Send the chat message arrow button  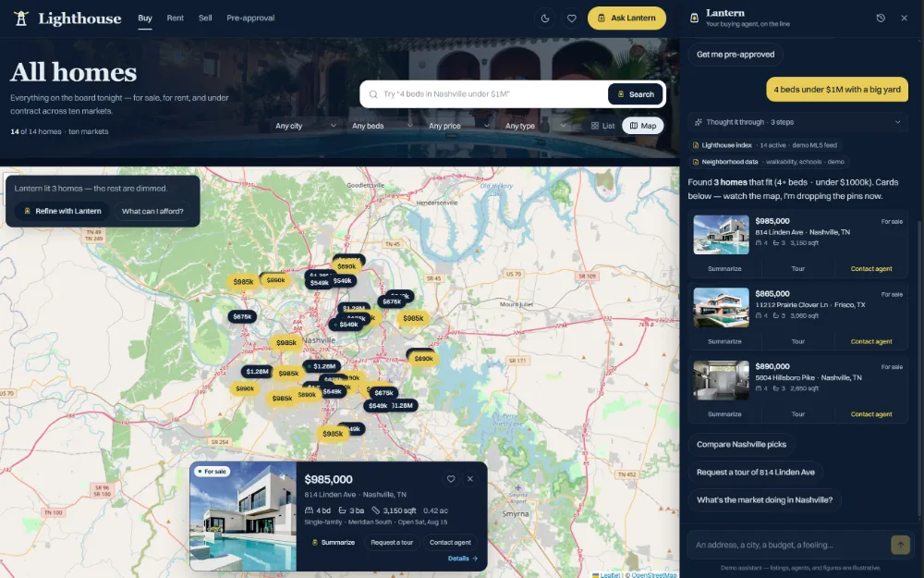click(x=900, y=545)
